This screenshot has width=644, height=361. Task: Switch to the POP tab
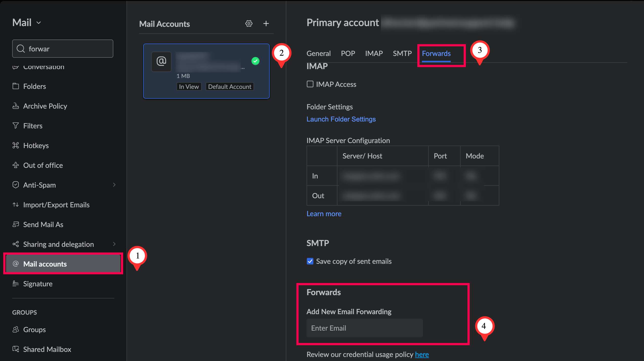(348, 53)
